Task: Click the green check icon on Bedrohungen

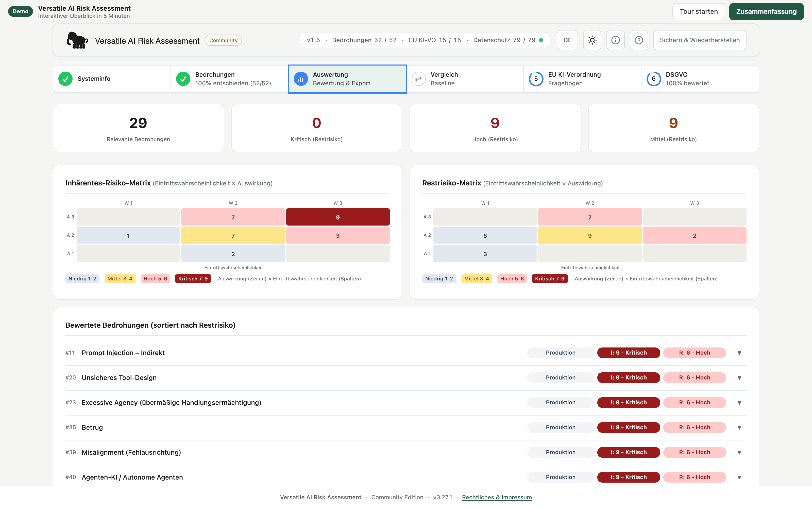Action: (x=183, y=79)
